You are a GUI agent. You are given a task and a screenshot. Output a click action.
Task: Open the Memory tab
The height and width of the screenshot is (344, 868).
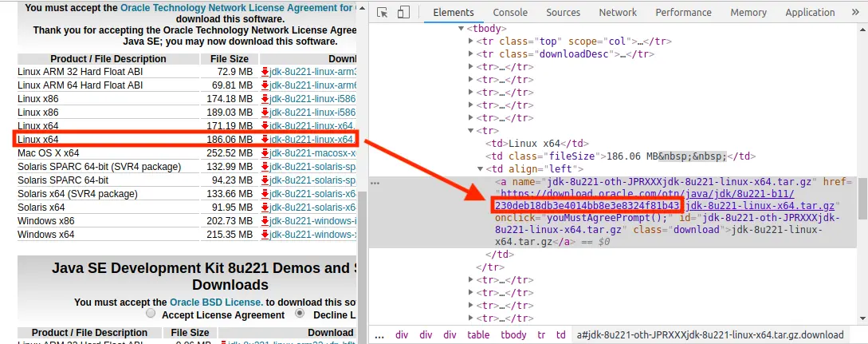pyautogui.click(x=748, y=12)
